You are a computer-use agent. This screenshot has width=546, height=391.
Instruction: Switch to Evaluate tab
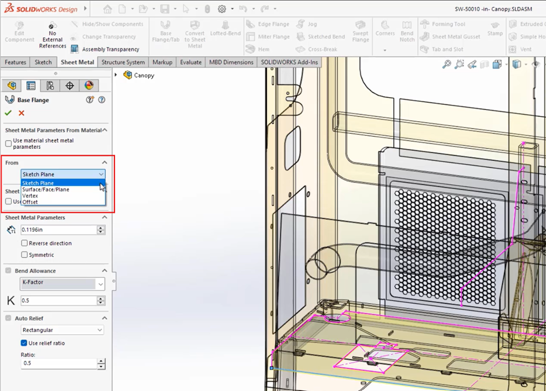click(x=191, y=62)
